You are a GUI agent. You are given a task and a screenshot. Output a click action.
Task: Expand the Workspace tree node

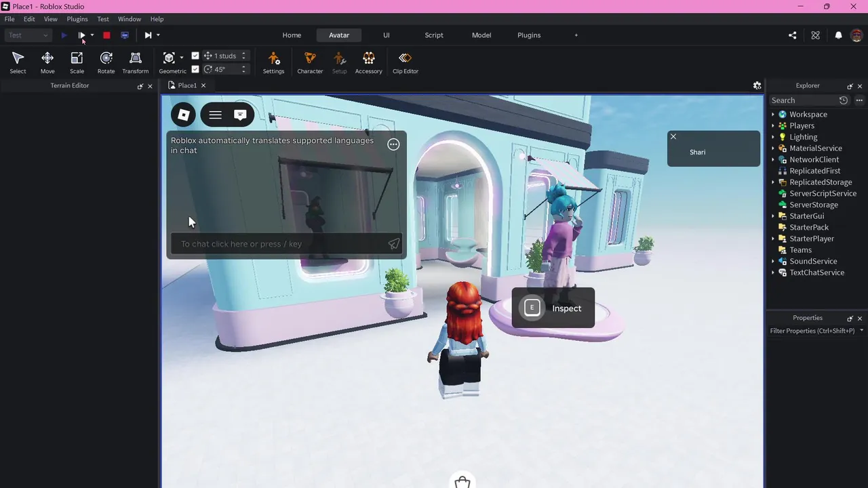(x=773, y=115)
